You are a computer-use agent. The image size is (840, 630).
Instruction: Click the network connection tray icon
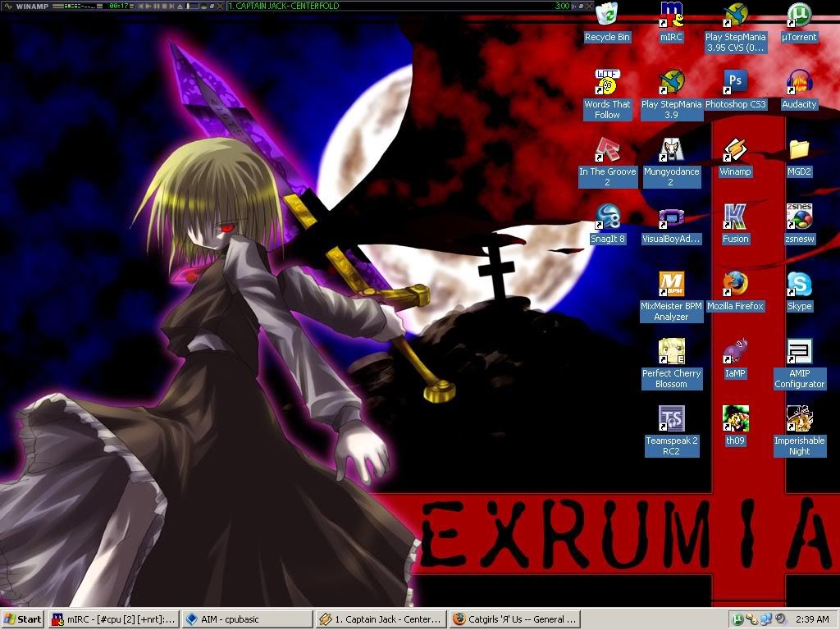tap(766, 619)
